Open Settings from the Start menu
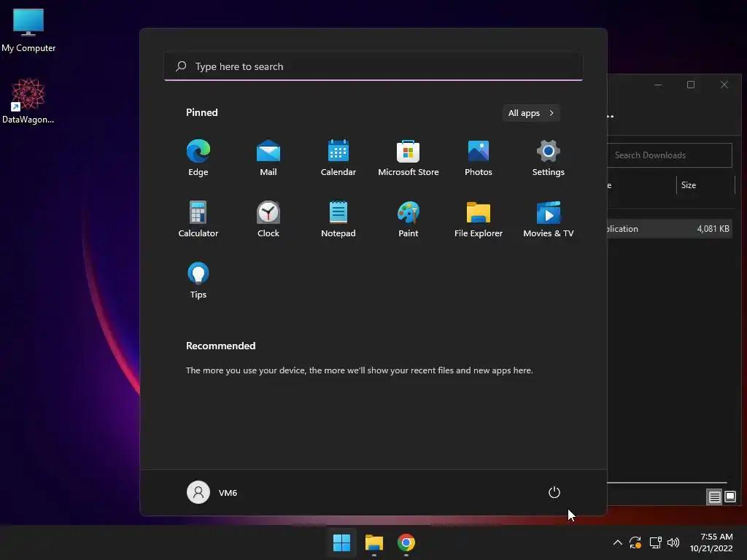The height and width of the screenshot is (560, 747). pyautogui.click(x=549, y=157)
